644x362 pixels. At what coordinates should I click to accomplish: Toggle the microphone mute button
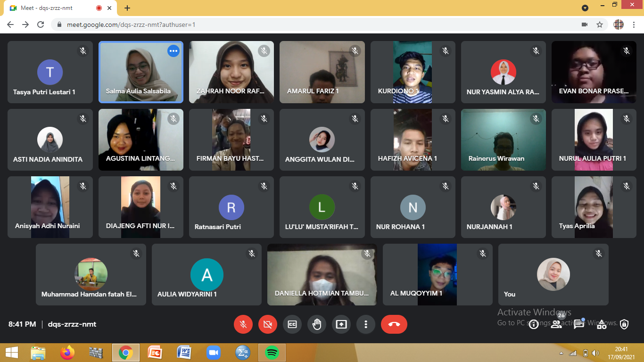243,324
